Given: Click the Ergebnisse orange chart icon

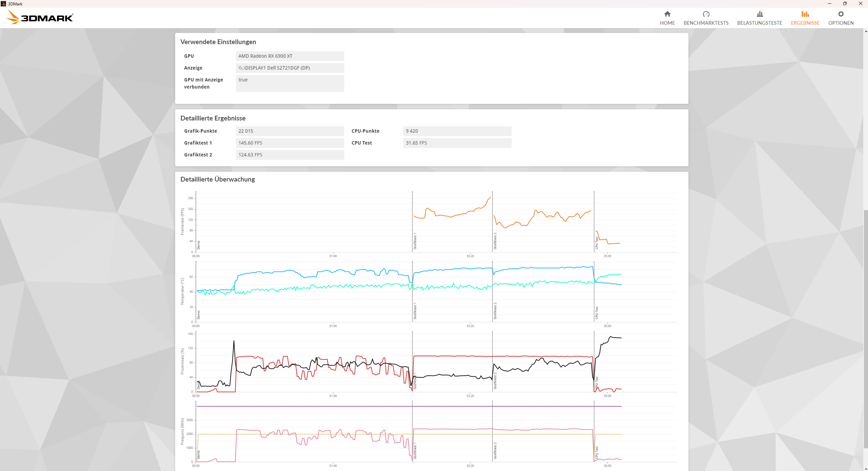Looking at the screenshot, I should tap(805, 14).
